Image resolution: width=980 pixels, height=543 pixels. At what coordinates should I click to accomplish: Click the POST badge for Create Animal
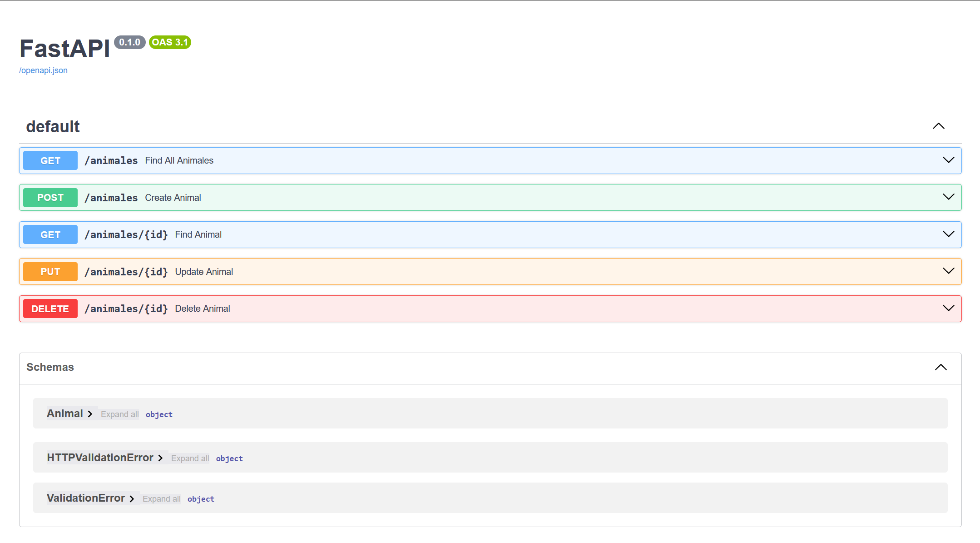click(50, 197)
